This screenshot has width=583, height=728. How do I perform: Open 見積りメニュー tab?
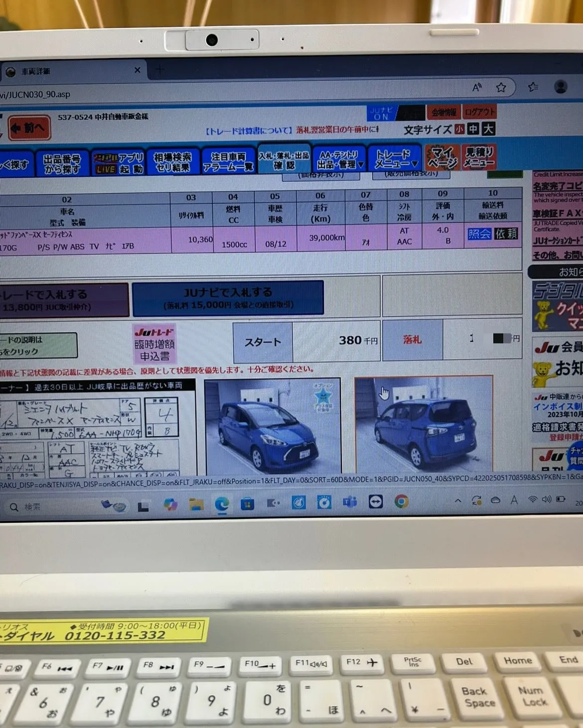(x=479, y=157)
